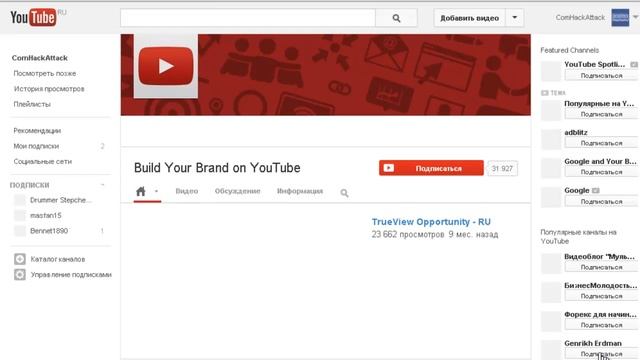Image resolution: width=640 pixels, height=360 pixels.
Task: Open TrueView Opportunity - RU video link
Action: point(431,222)
